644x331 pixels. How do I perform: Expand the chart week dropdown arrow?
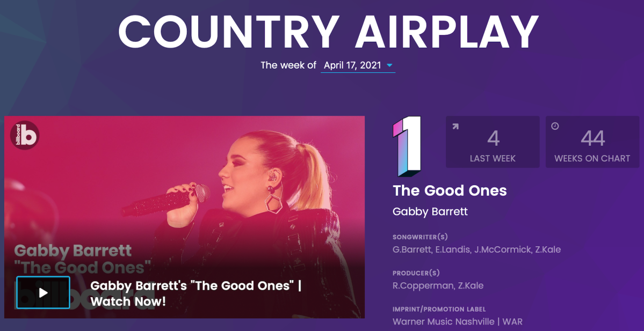[390, 65]
